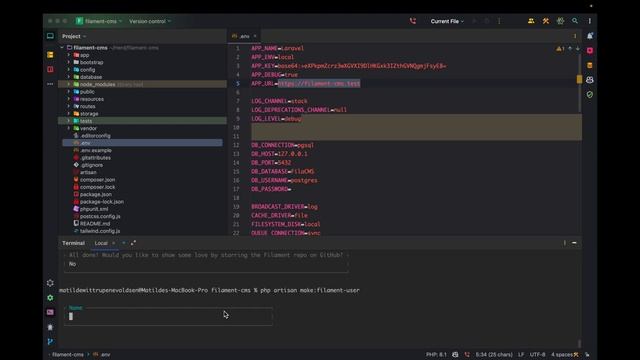Open Search Everywhere magnifier icon
Viewport: 640px width, 360px height.
(575, 21)
